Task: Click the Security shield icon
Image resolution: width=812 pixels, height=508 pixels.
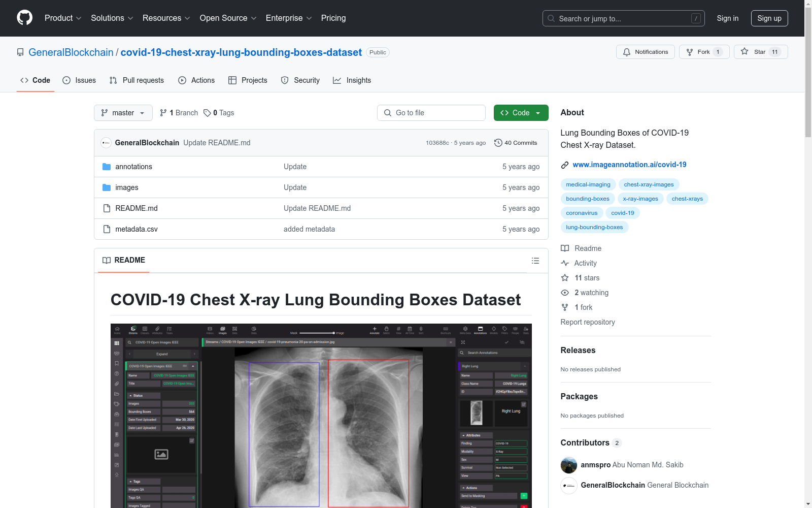Action: click(285, 80)
